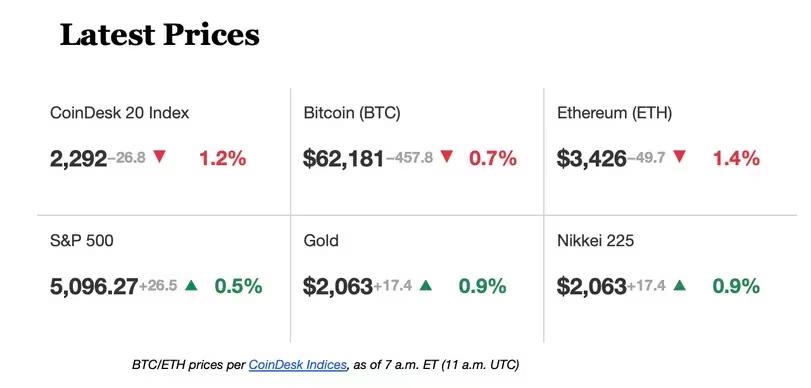Screen dimensions: 811x388
Task: Click the green up triangle for S&P 500
Action: [191, 285]
